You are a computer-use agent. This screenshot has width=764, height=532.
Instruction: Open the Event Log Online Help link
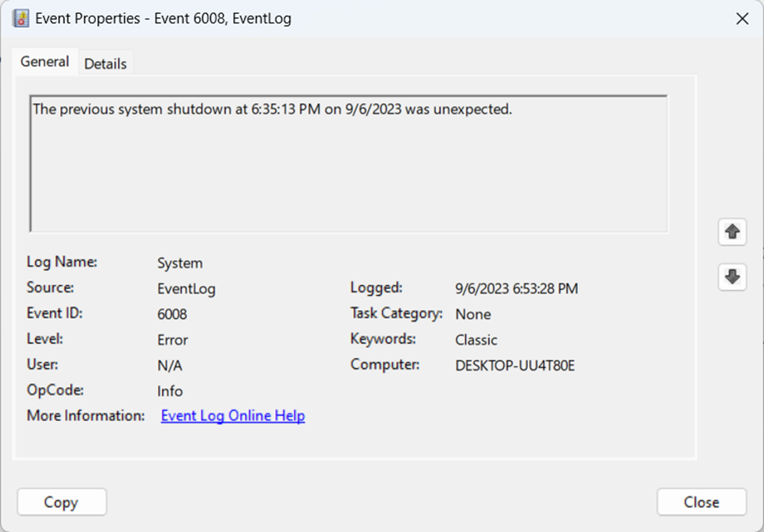(233, 416)
